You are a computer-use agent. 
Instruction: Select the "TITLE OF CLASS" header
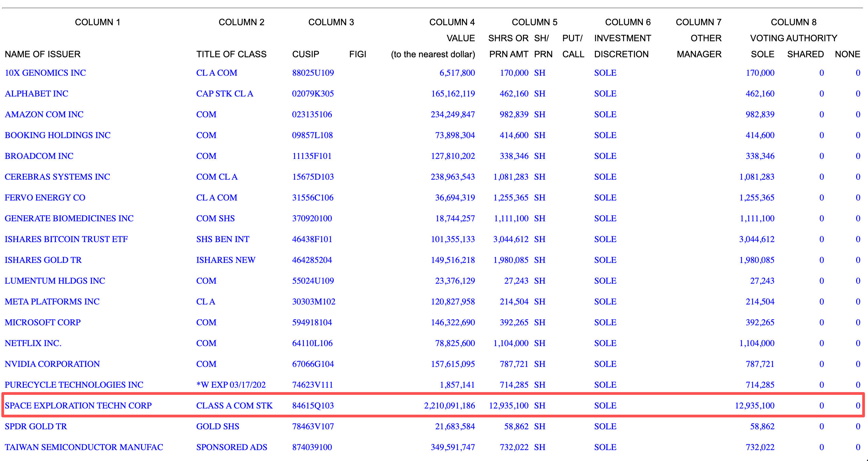pos(231,54)
